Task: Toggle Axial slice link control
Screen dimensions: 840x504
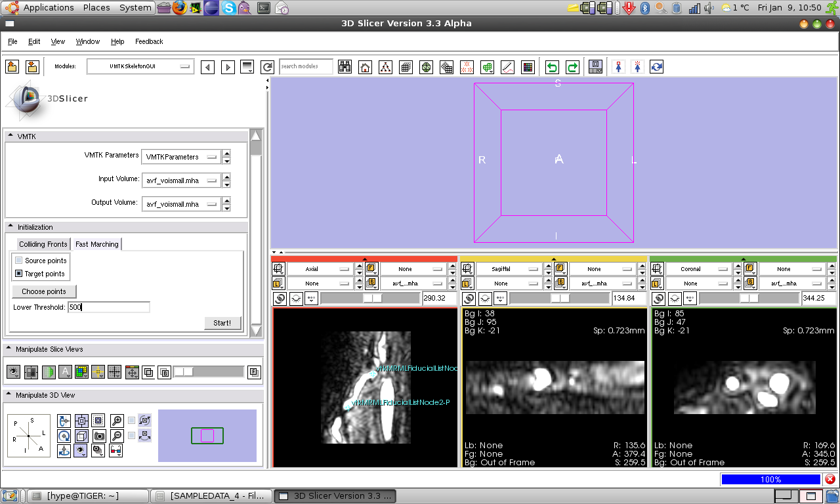Action: [x=280, y=299]
